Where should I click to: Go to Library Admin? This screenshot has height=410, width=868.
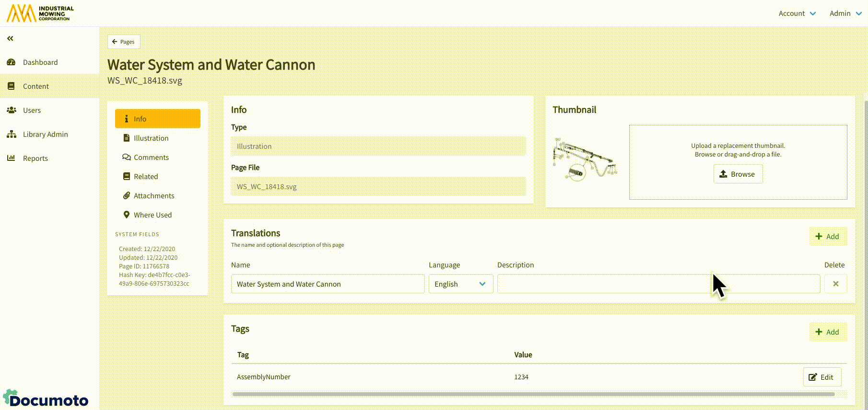point(45,134)
